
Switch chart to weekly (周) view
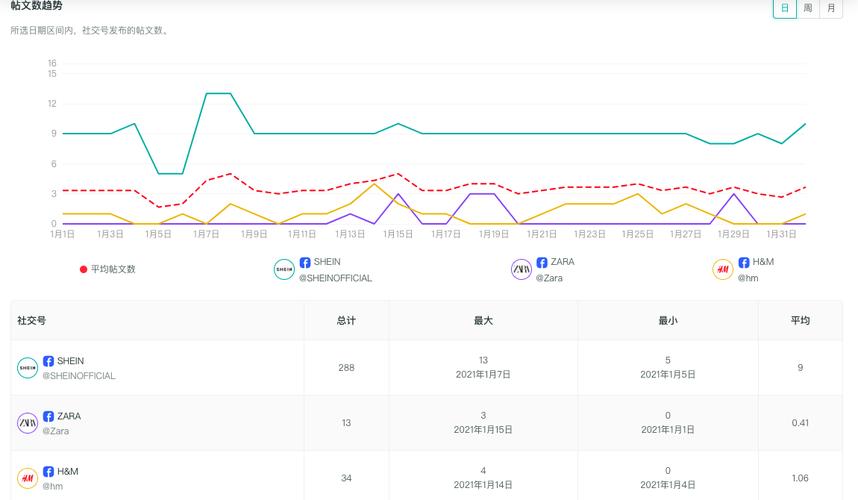pyautogui.click(x=808, y=8)
